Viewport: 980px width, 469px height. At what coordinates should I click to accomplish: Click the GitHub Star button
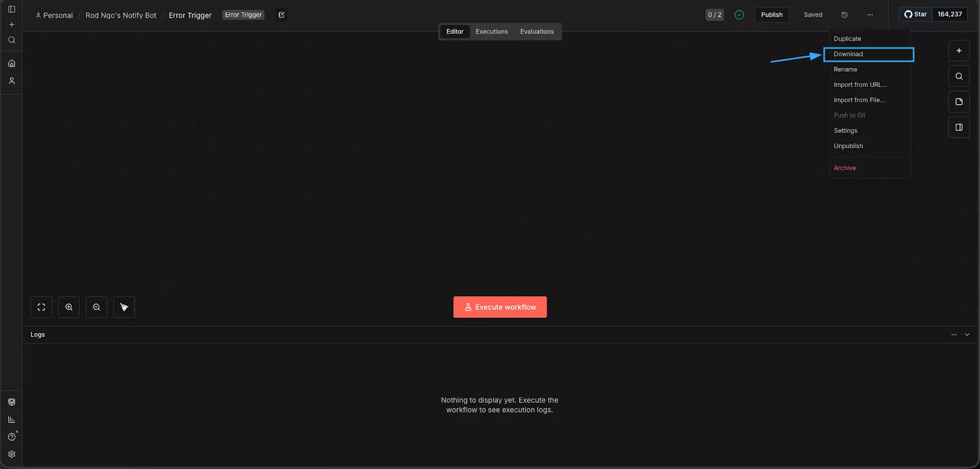pos(916,14)
